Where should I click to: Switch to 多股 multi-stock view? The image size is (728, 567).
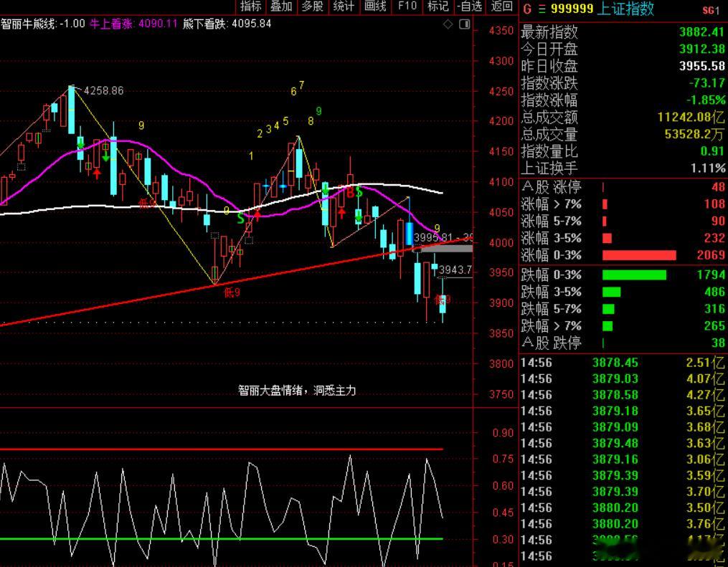coord(313,6)
